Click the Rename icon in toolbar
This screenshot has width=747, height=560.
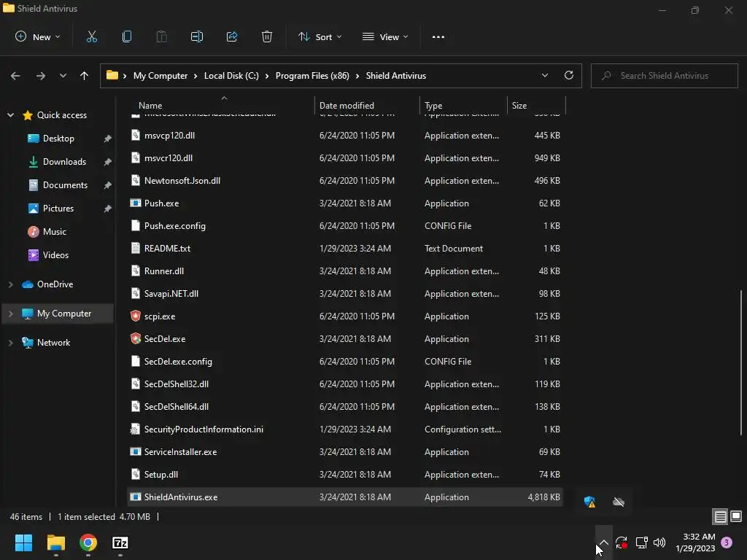click(197, 36)
